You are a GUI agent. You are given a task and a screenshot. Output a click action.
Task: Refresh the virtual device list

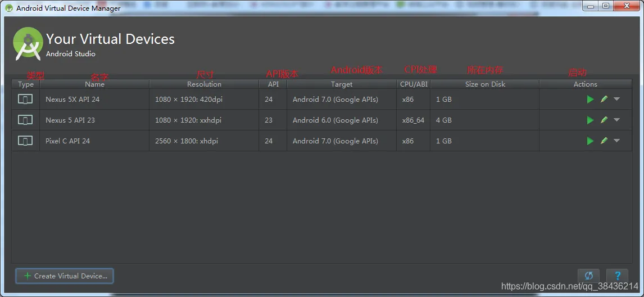pyautogui.click(x=588, y=276)
